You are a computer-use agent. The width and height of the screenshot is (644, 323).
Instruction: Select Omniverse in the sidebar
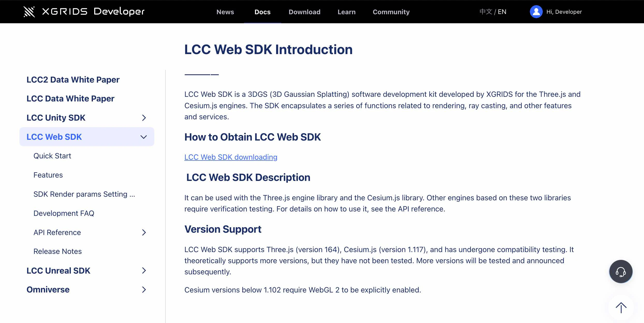click(48, 290)
